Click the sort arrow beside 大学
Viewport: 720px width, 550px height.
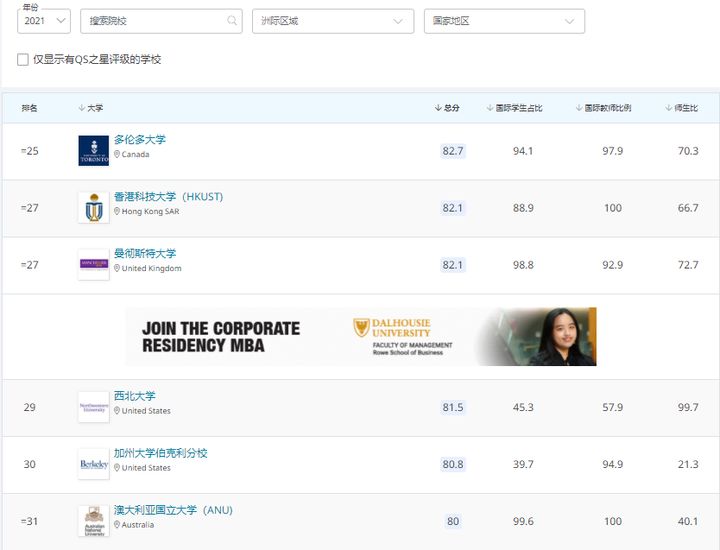coord(82,108)
